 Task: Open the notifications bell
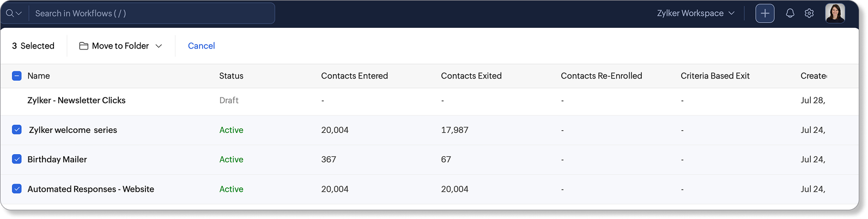click(790, 13)
